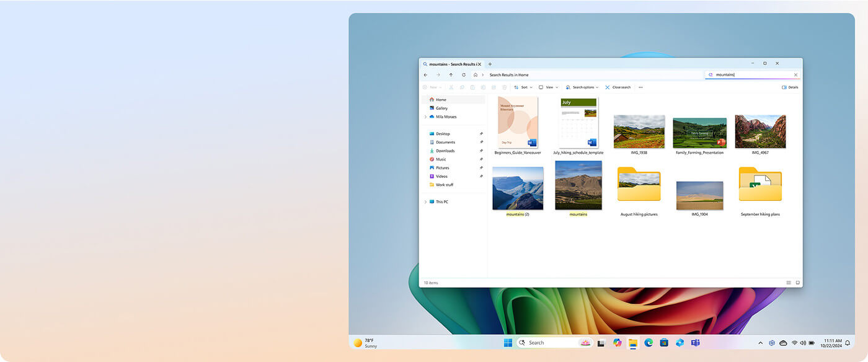This screenshot has width=868, height=362.
Task: Click the Back navigation arrow
Action: (425, 75)
